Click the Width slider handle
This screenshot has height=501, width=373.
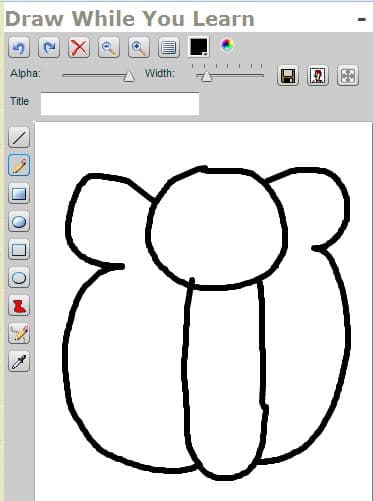207,76
